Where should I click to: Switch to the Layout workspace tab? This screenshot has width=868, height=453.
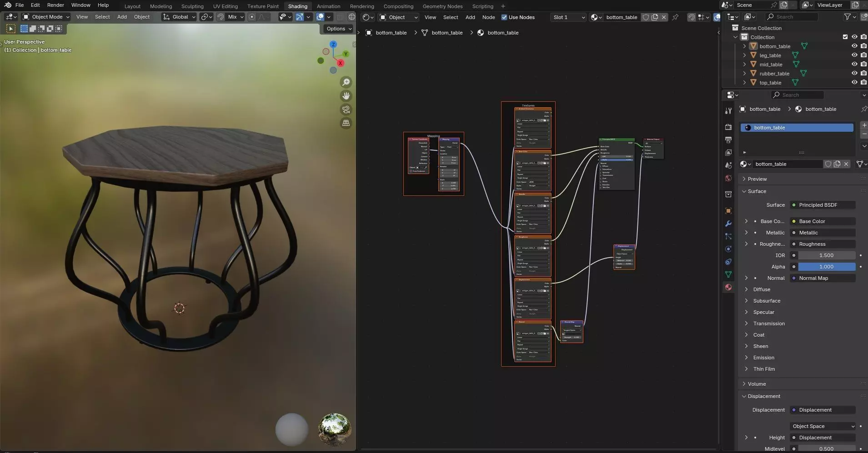(x=132, y=6)
